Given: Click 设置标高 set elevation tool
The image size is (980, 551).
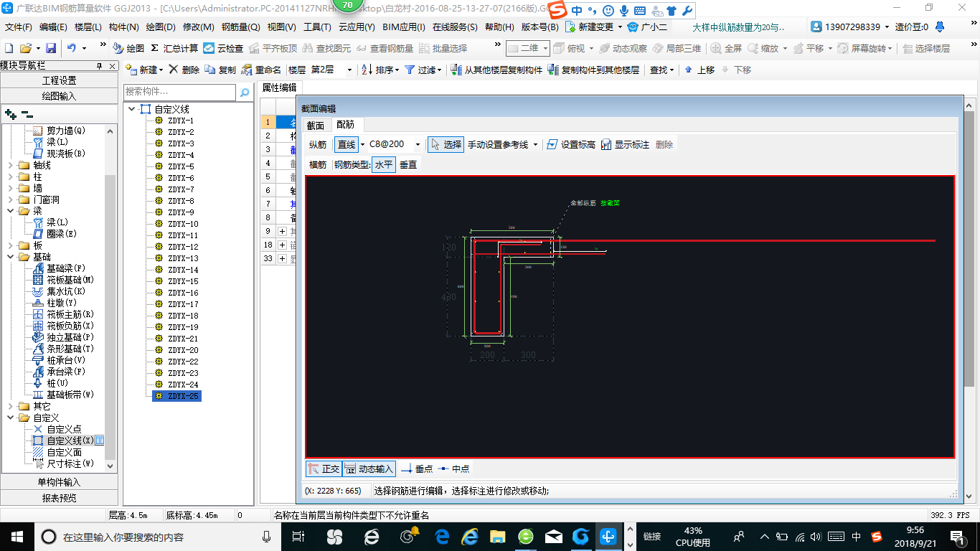Looking at the screenshot, I should point(571,144).
